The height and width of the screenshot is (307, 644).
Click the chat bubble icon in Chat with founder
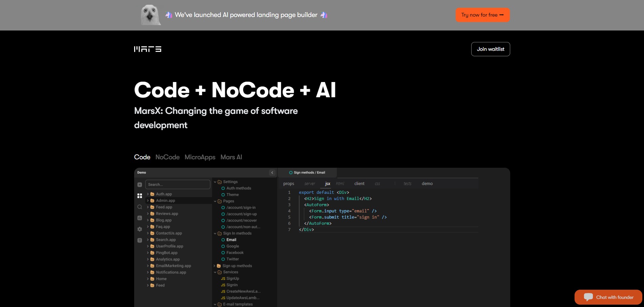click(588, 297)
